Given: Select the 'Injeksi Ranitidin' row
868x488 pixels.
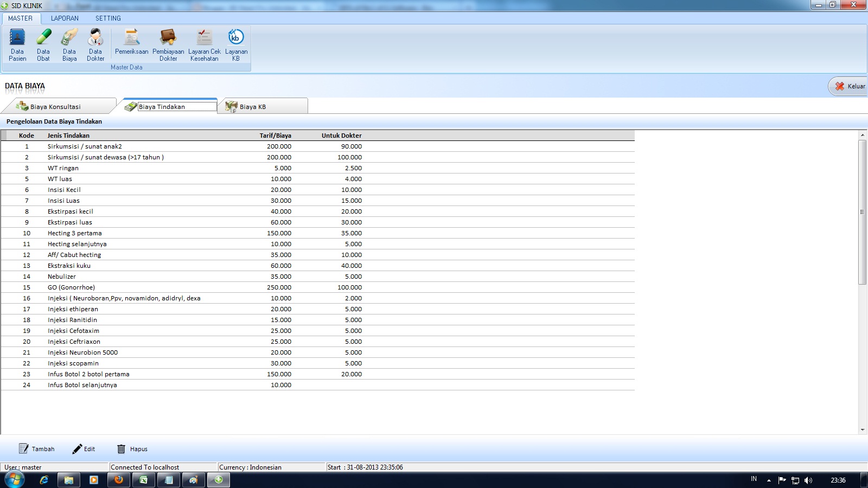Looking at the screenshot, I should 317,320.
